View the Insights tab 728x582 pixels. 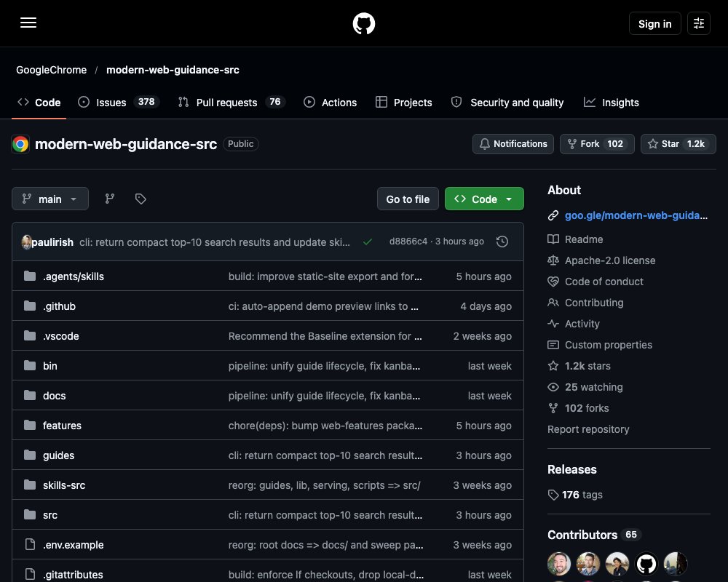point(611,103)
